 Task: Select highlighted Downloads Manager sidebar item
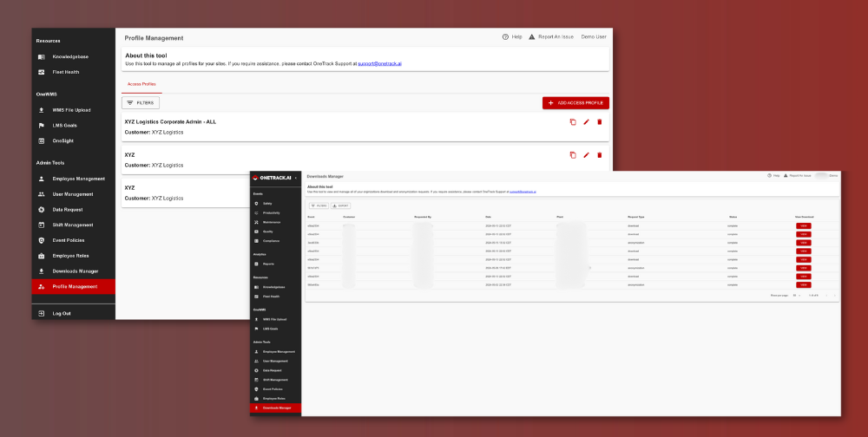(276, 408)
